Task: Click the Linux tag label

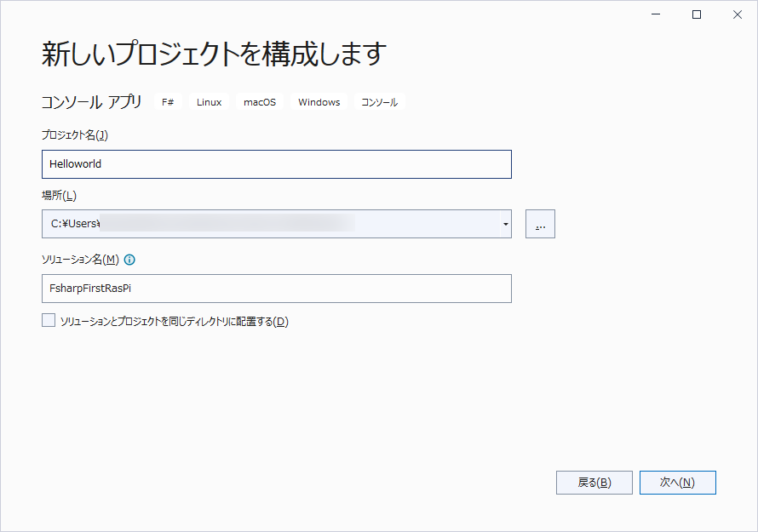Action: (x=209, y=102)
